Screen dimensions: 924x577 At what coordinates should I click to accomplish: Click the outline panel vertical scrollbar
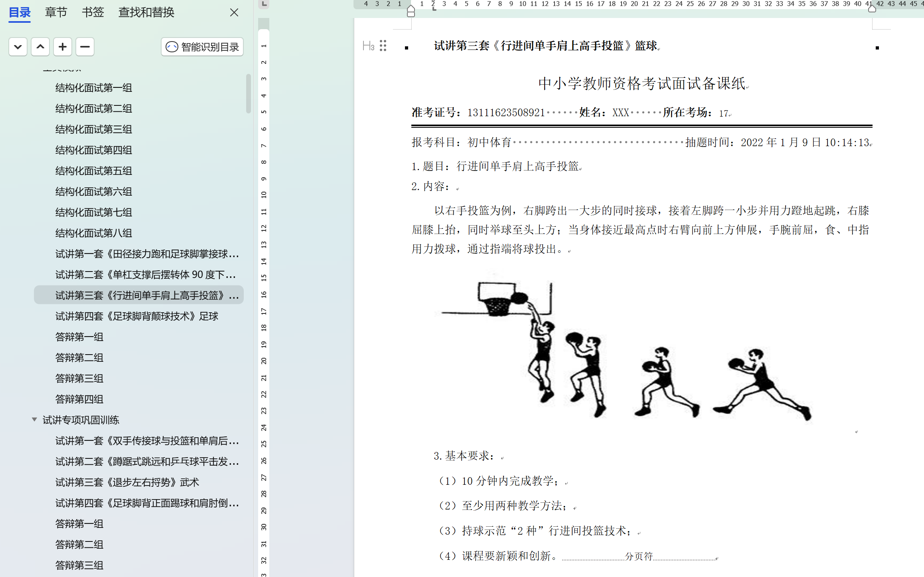pos(248,94)
